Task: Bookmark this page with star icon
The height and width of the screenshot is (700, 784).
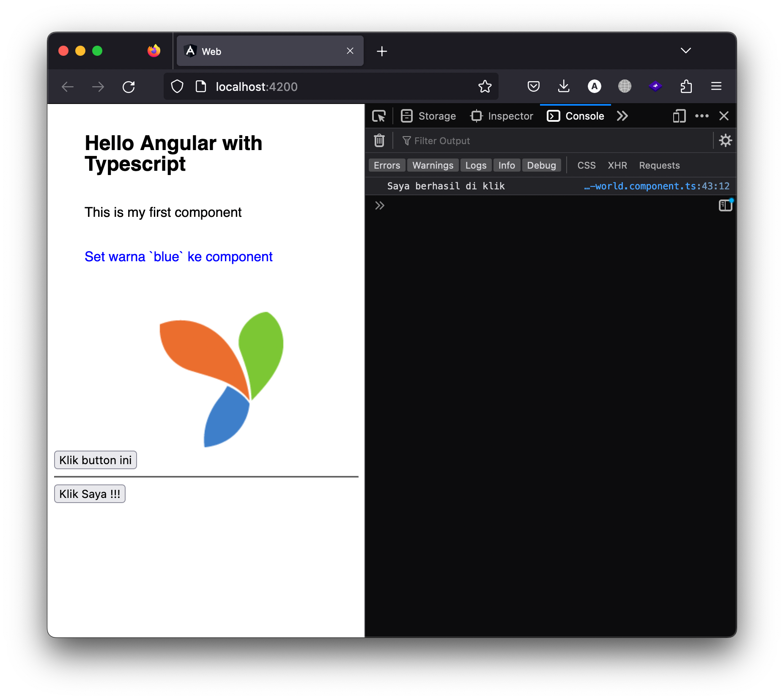Action: pos(485,87)
